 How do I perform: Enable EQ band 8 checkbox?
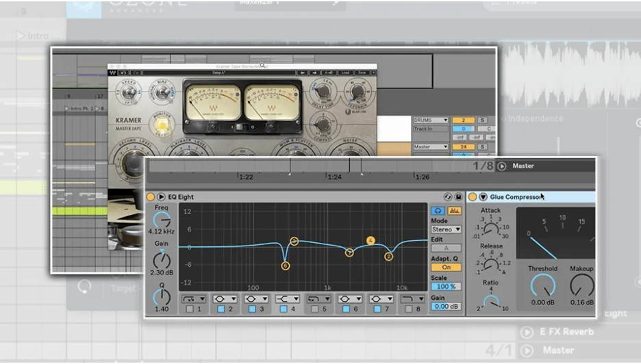click(x=408, y=309)
